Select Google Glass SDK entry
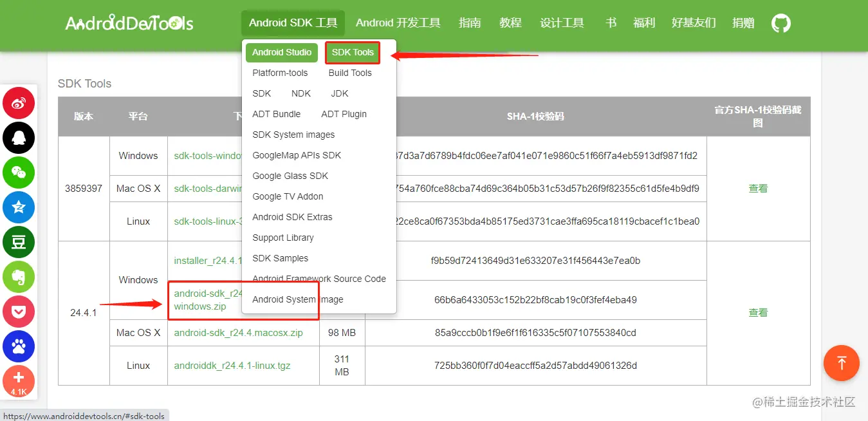 pos(290,176)
